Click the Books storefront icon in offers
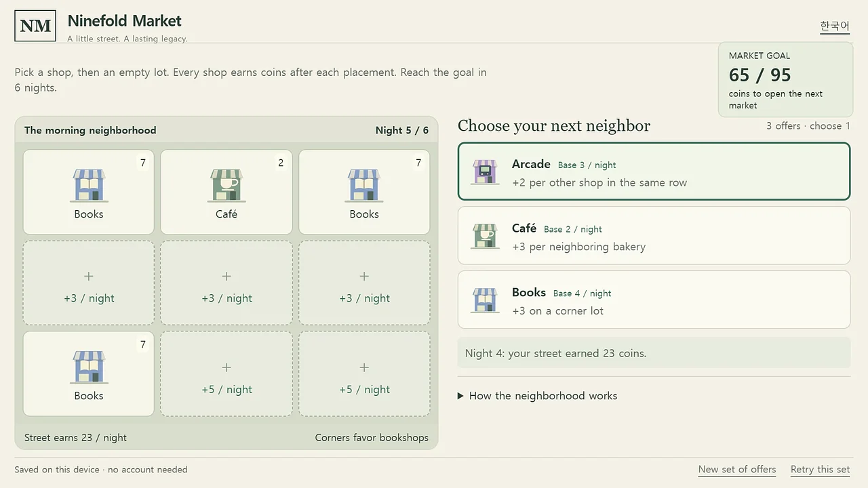Viewport: 868px width, 488px height. [485, 300]
